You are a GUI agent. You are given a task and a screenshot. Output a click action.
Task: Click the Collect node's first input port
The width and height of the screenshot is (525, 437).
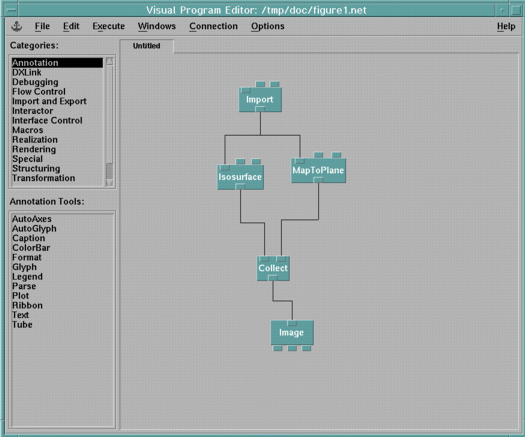tap(265, 259)
